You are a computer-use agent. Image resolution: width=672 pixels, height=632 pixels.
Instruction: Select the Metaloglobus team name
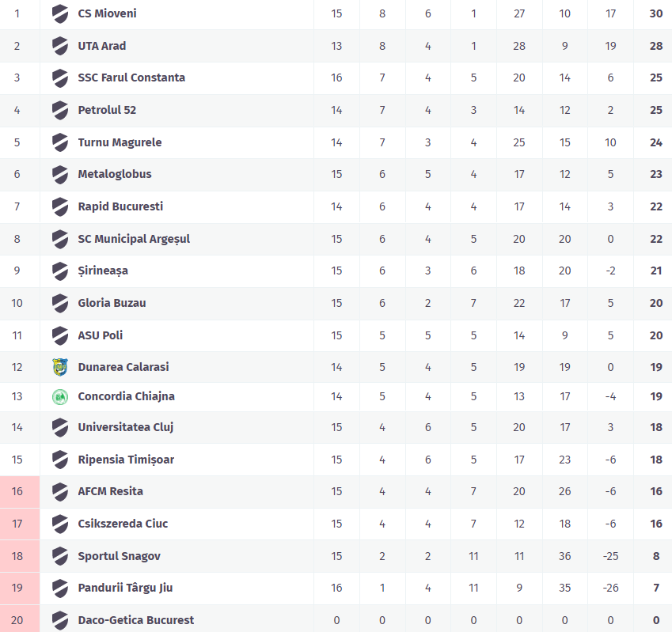115,174
